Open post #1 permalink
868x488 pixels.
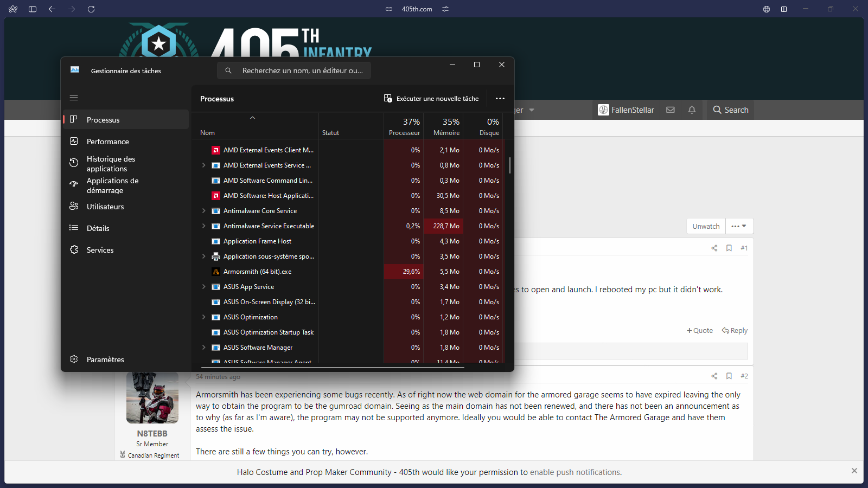coord(744,248)
